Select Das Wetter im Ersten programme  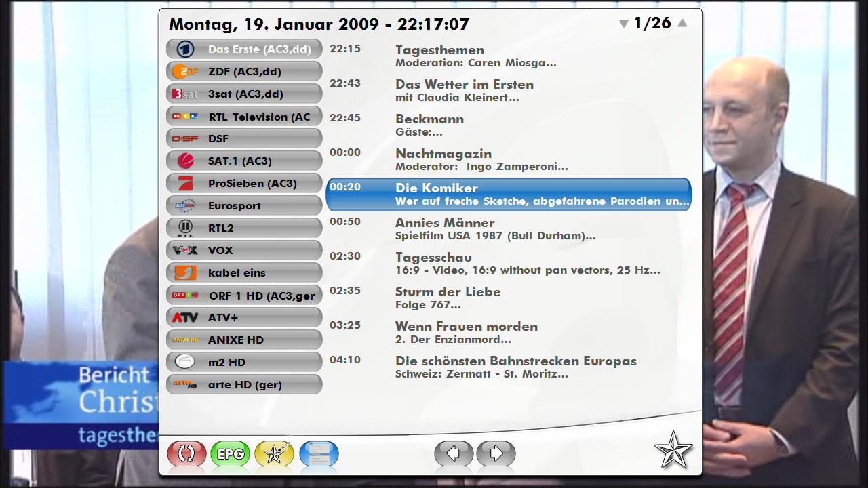click(509, 91)
